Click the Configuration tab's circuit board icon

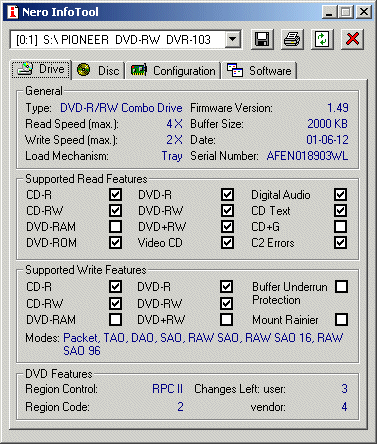tap(139, 70)
